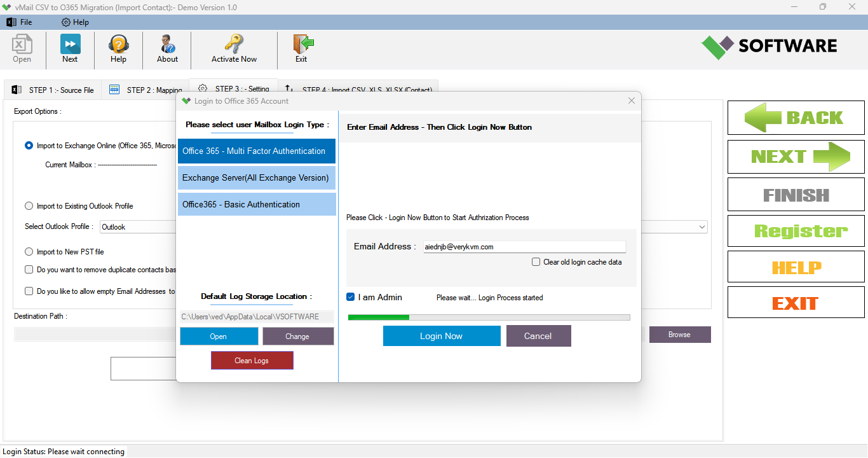This screenshot has width=868, height=458.
Task: Switch to STEP 4 Import CSV tab
Action: [x=358, y=90]
